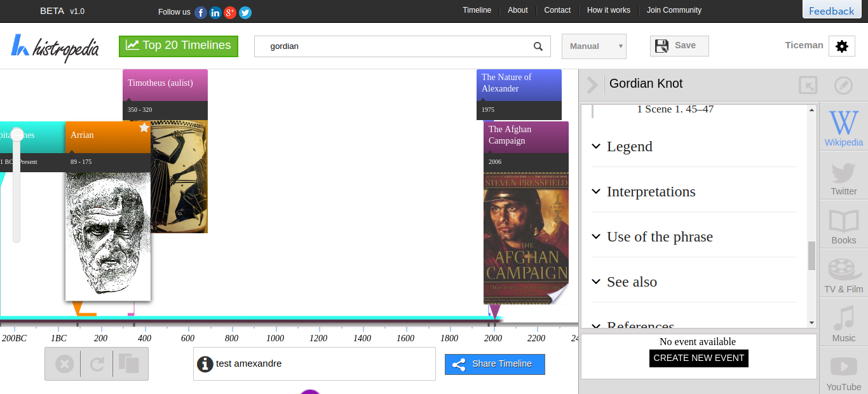Switch to the Music tab
The width and height of the screenshot is (868, 394).
click(843, 322)
